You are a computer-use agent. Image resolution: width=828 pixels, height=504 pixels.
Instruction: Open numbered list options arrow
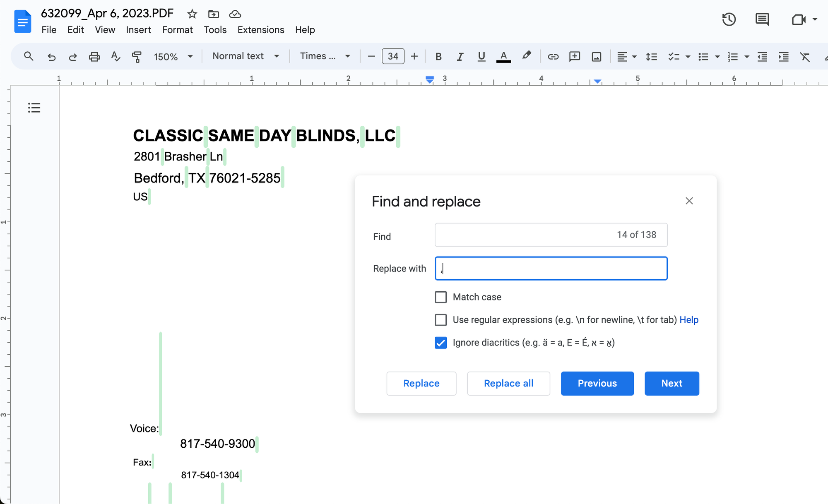747,57
